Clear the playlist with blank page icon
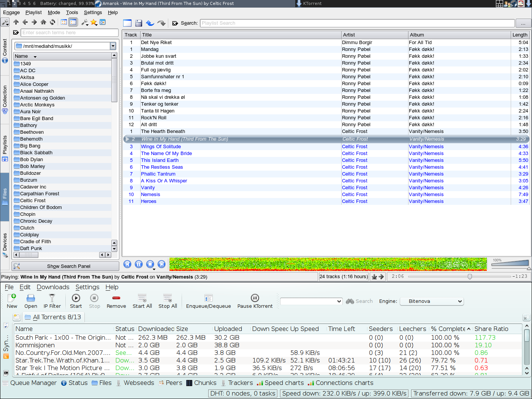Viewport: 532px width, 399px height. point(127,23)
